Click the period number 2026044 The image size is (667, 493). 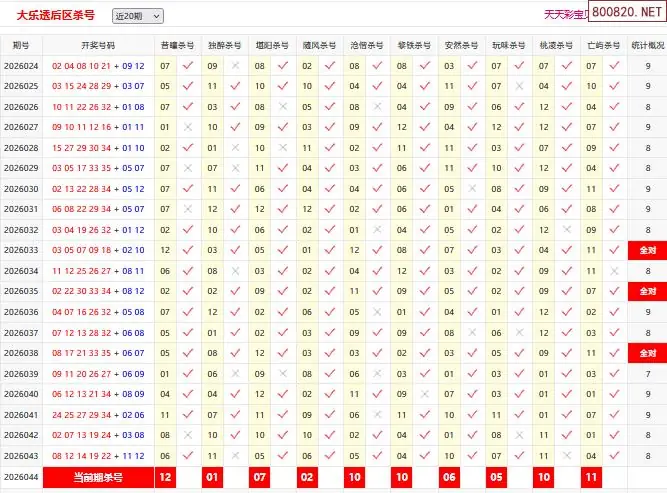coord(21,478)
